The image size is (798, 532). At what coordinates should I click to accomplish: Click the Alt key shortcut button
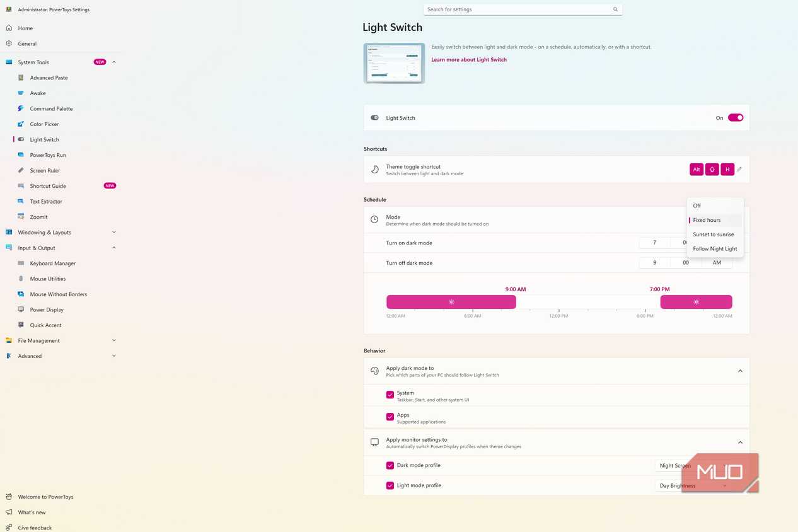[697, 169]
